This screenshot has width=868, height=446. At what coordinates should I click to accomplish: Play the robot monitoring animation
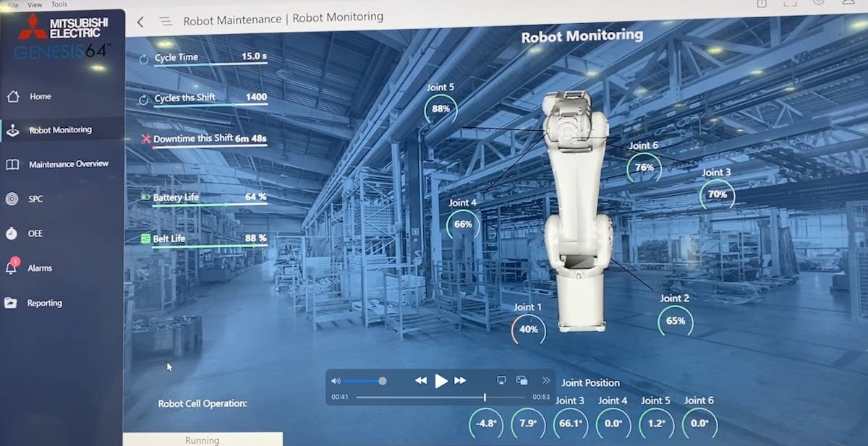442,380
